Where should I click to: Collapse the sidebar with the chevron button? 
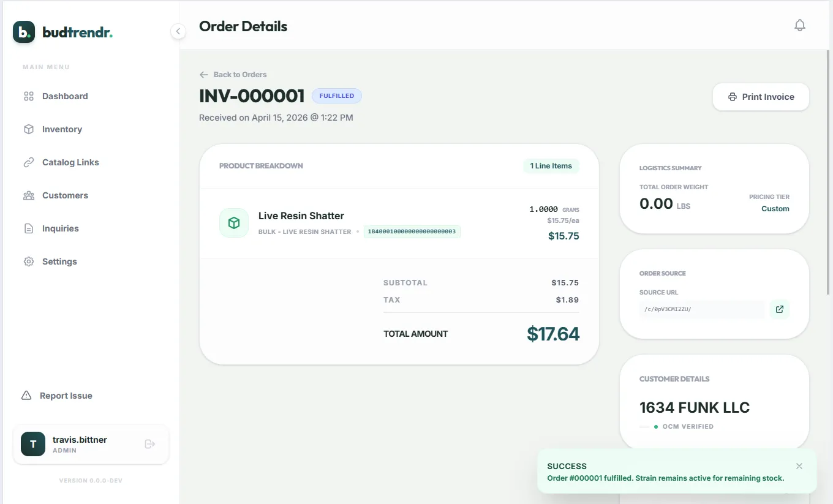(178, 31)
